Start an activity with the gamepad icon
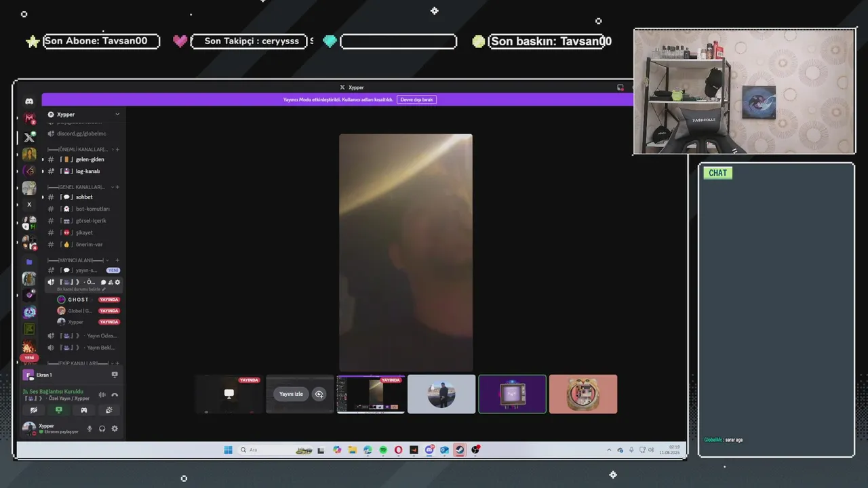The image size is (868, 488). 84,410
